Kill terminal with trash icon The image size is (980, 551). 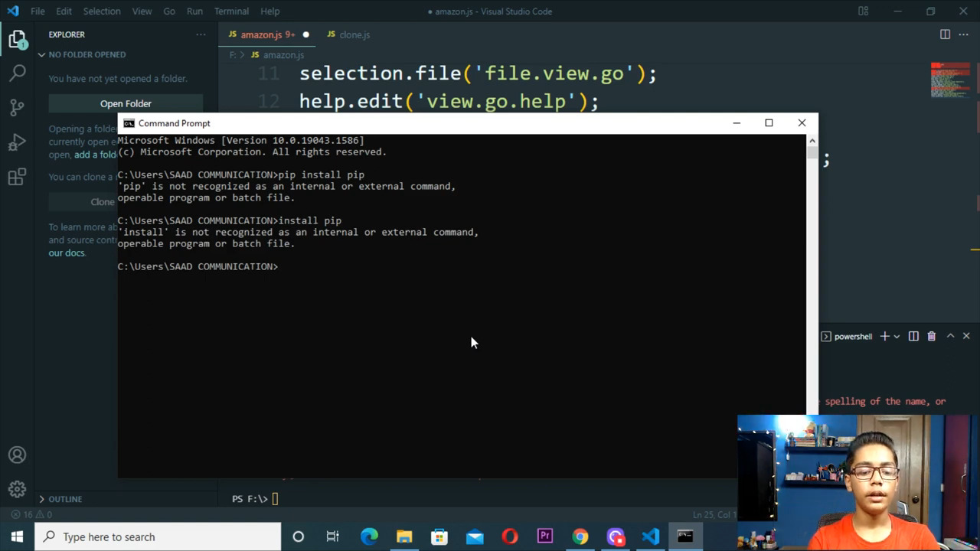[932, 336]
